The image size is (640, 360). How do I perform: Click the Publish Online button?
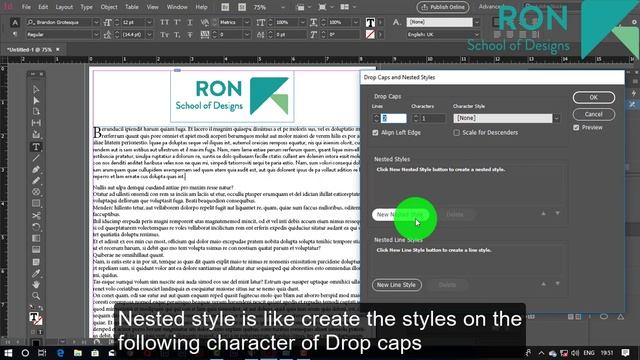(x=443, y=7)
